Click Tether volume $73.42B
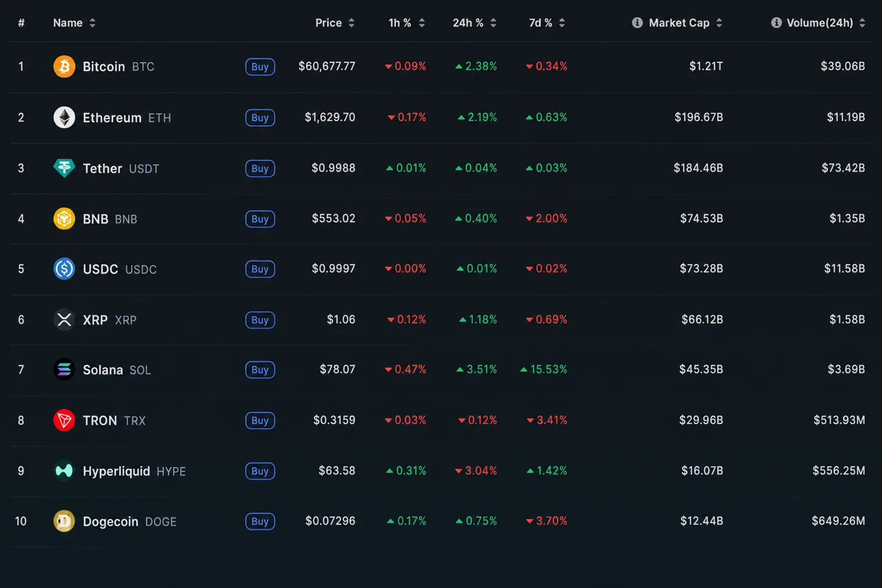Screen dimensions: 882x588 [843, 168]
